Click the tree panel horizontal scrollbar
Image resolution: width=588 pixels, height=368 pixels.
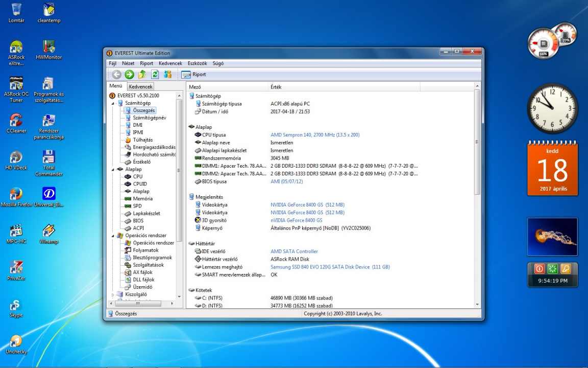pos(138,303)
